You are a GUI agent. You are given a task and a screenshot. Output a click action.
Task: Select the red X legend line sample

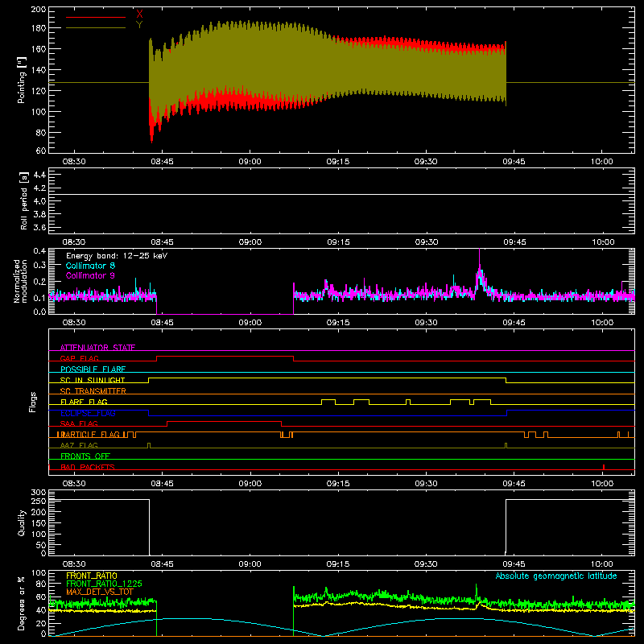[96, 17]
